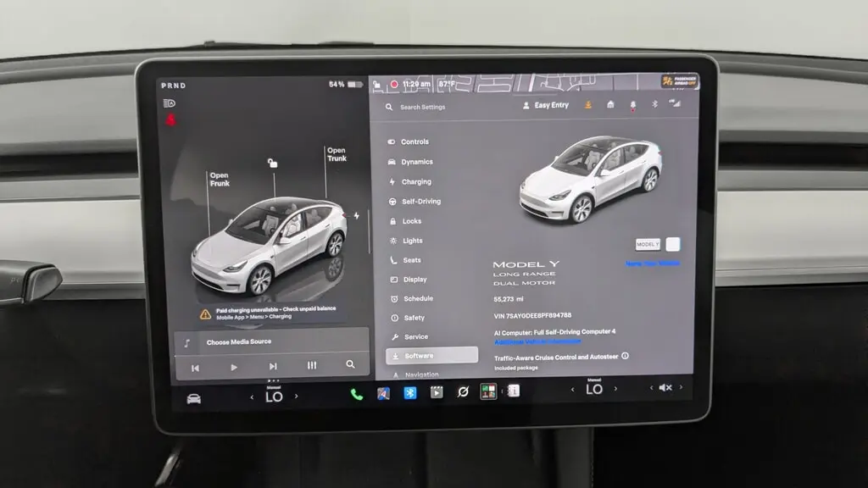Open driver-side LO climate setting
This screenshot has width=868, height=488.
[x=274, y=396]
